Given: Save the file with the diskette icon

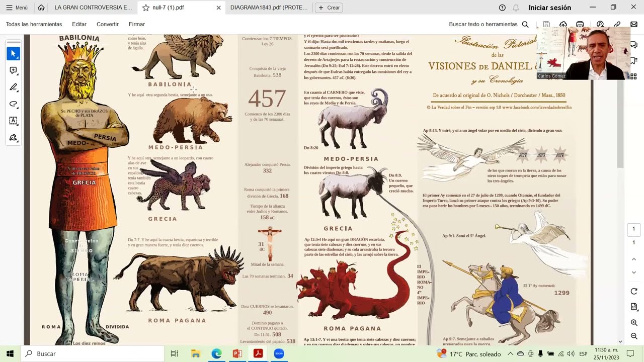Looking at the screenshot, I should click(x=546, y=24).
